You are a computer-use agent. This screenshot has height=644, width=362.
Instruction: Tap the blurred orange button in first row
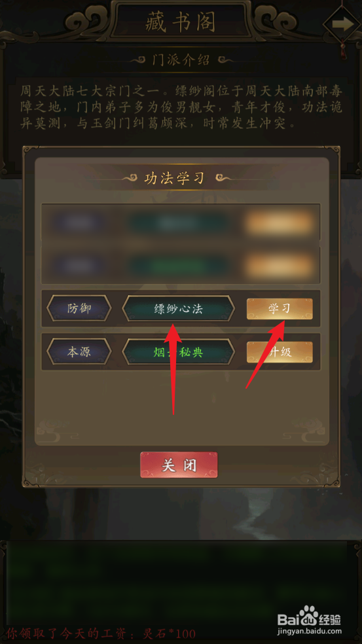point(280,223)
